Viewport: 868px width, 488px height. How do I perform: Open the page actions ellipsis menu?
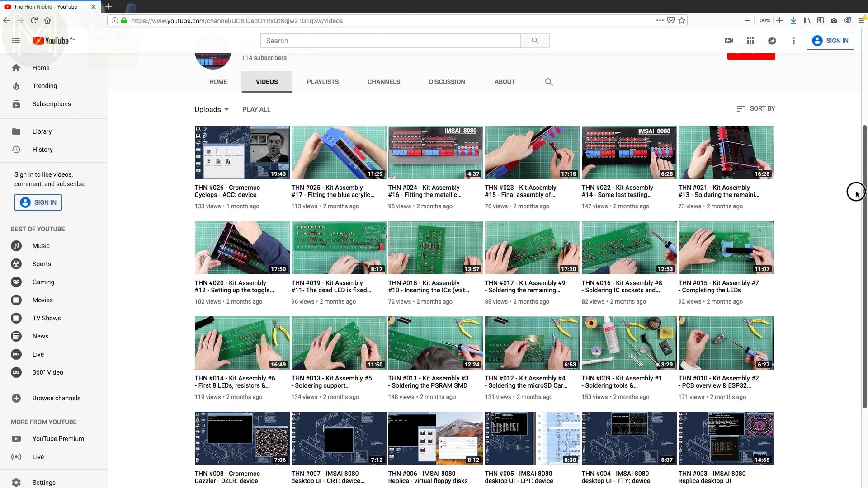click(x=660, y=20)
